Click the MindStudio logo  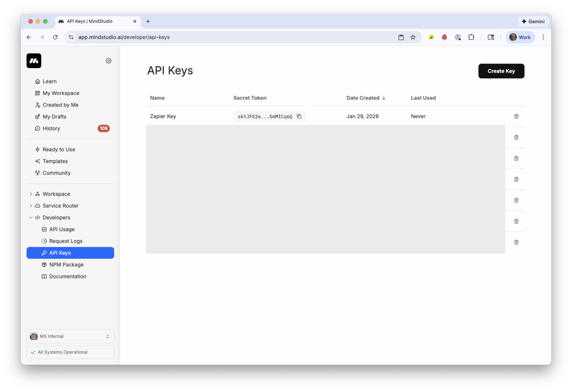coord(34,61)
